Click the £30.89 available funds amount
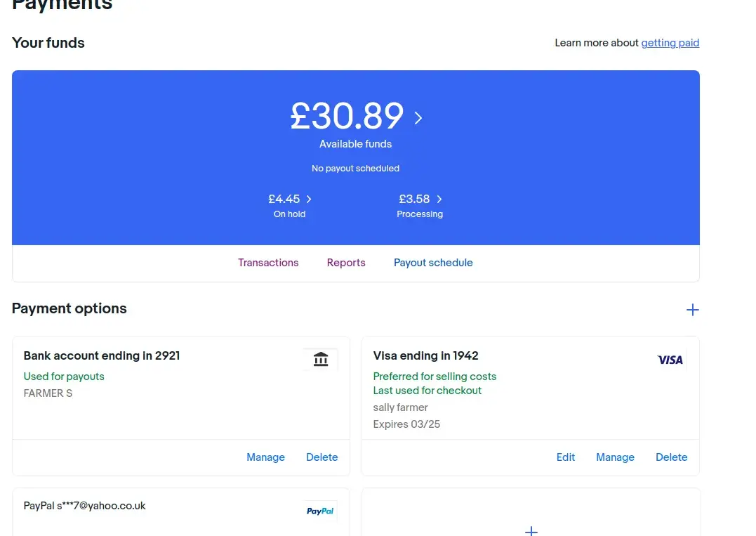756x536 pixels. [347, 117]
